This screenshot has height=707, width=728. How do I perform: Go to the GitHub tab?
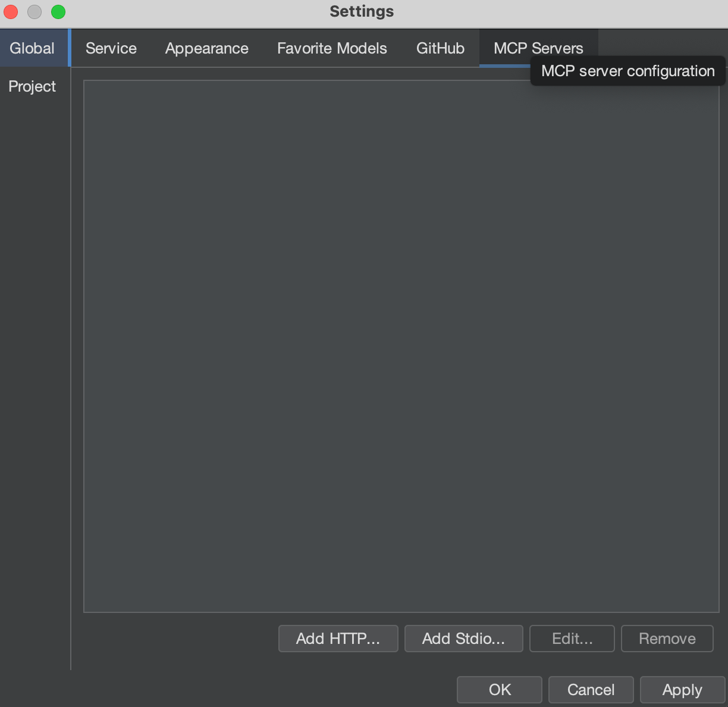tap(440, 48)
